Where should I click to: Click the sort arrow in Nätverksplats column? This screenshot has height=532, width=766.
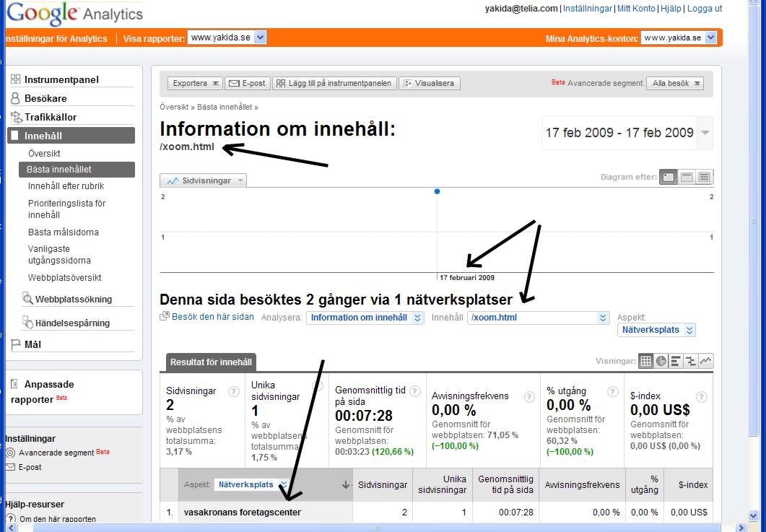[346, 484]
